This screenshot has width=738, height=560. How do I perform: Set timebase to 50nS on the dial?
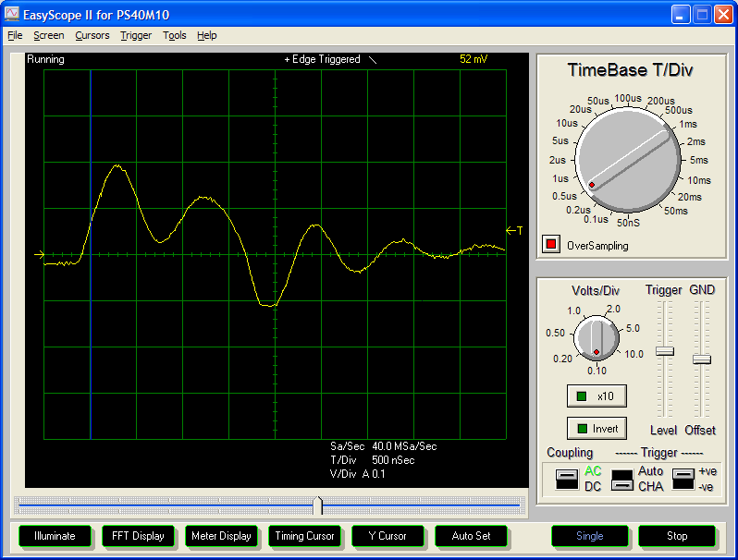[628, 223]
